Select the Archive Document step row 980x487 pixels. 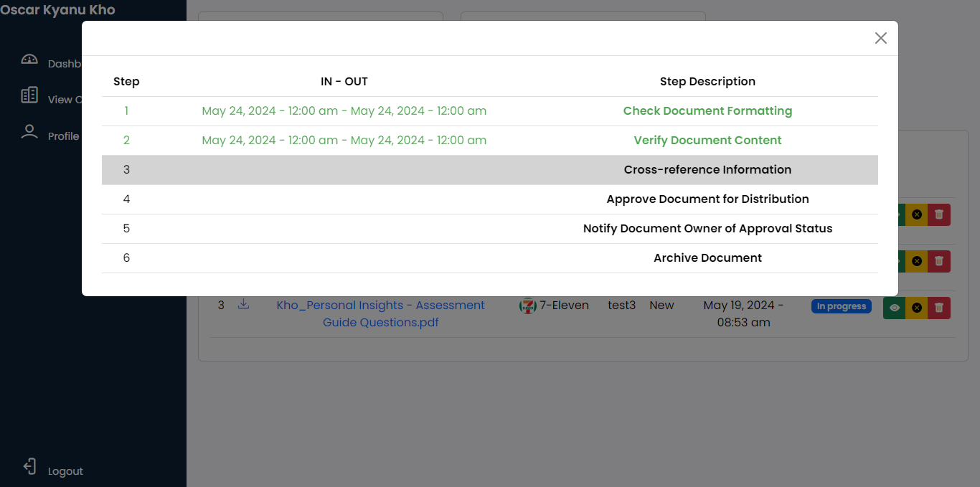pos(490,258)
